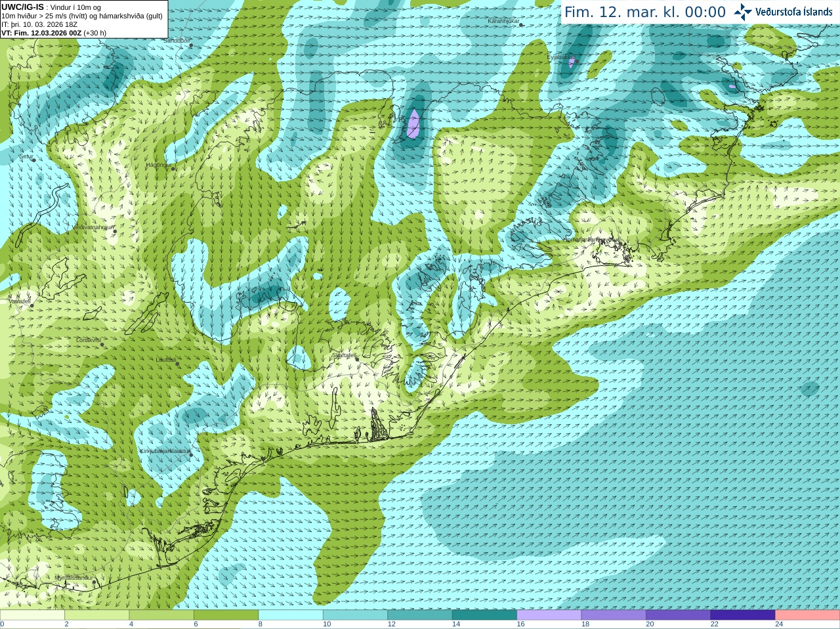Select the 2–4 m/s light green swatch

tap(96, 615)
